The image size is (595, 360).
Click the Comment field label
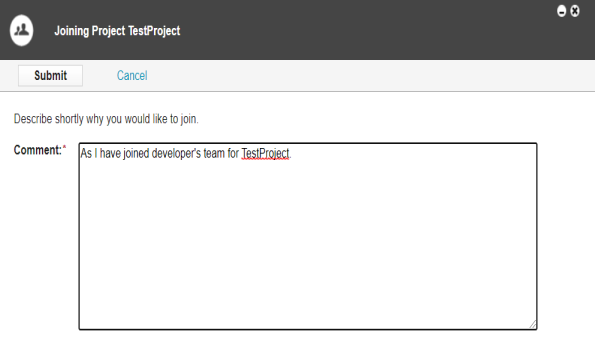pyautogui.click(x=37, y=150)
